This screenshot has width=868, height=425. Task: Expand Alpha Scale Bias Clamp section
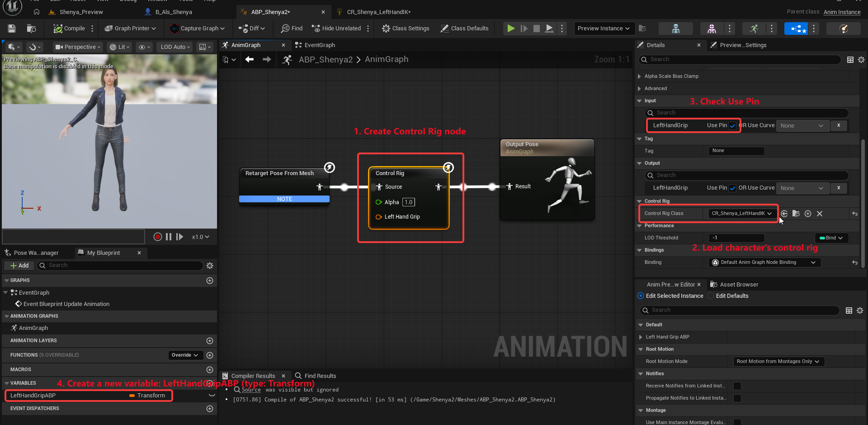tap(639, 76)
